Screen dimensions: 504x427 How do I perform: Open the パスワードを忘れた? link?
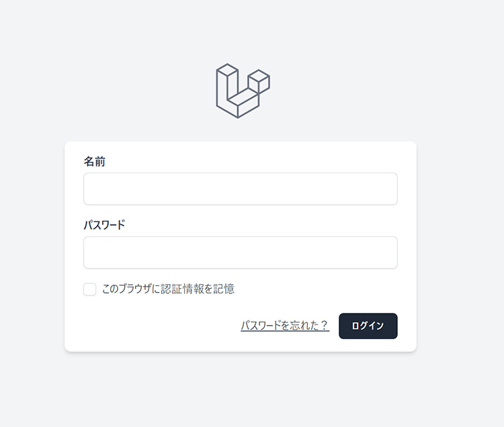(285, 326)
